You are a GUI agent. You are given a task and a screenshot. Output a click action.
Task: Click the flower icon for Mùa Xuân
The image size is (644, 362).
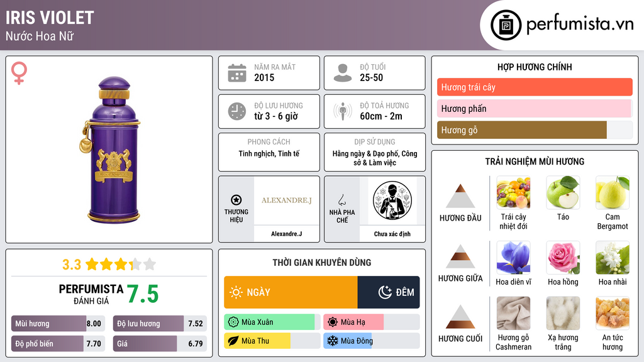click(233, 322)
